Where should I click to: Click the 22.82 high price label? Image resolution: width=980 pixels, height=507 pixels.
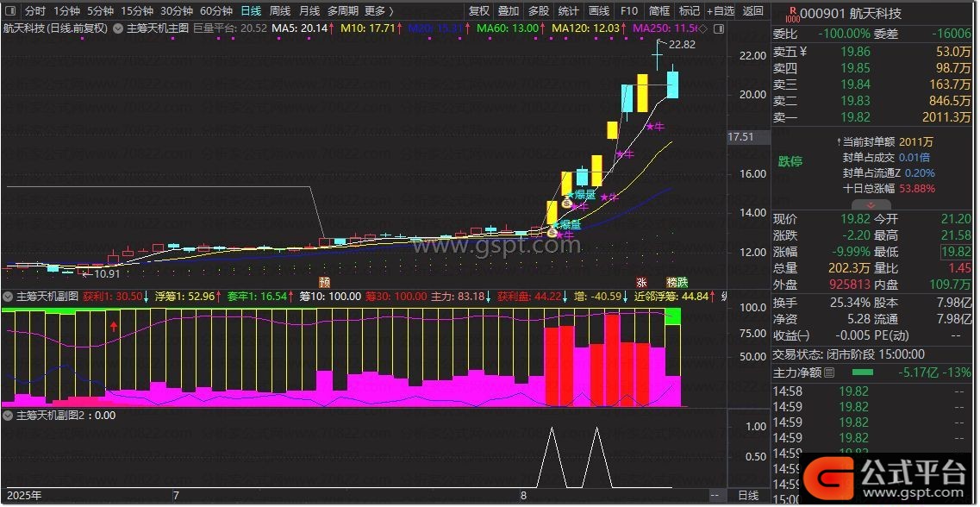pos(681,45)
